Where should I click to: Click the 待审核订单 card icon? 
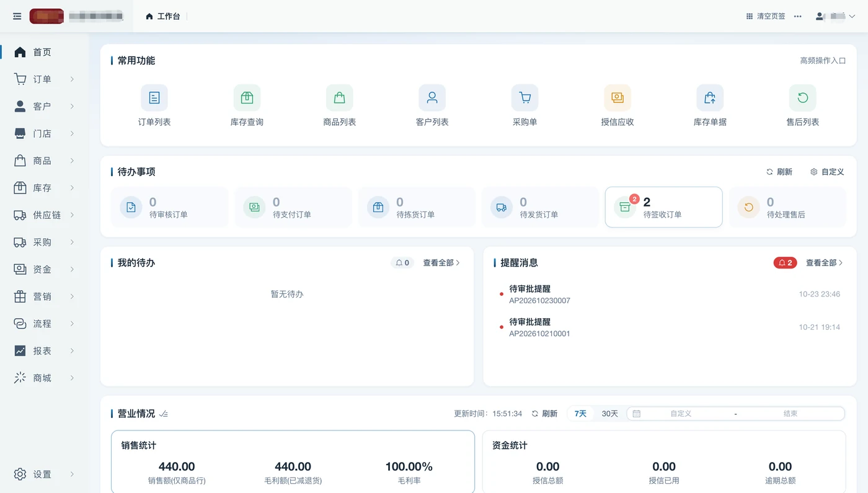tap(131, 207)
